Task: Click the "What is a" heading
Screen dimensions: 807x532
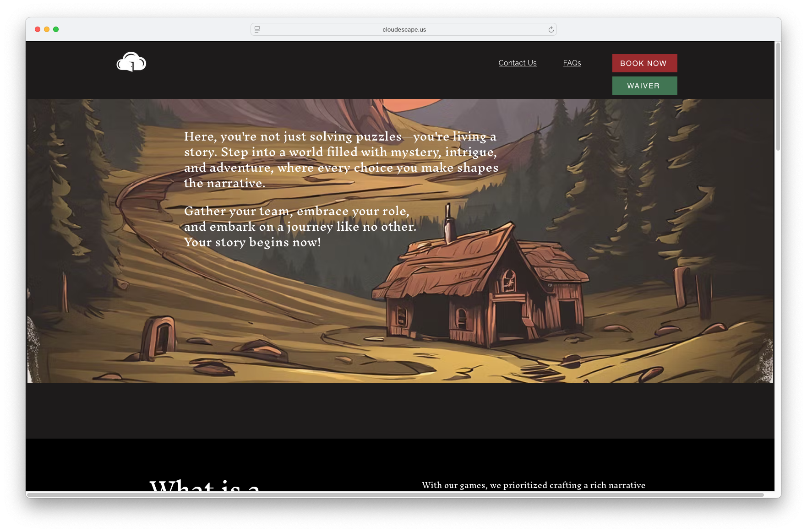Action: 205,485
